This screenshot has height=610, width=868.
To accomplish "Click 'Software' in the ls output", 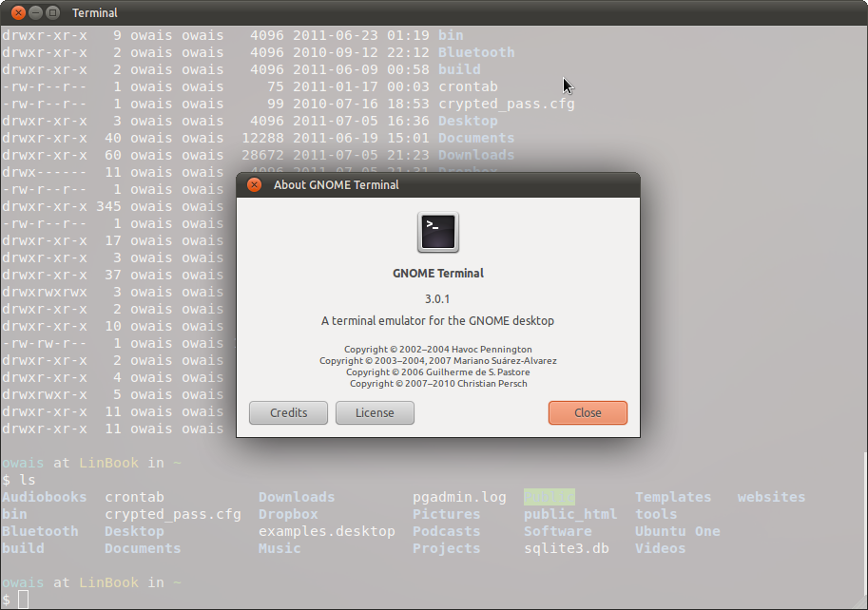I will [557, 531].
